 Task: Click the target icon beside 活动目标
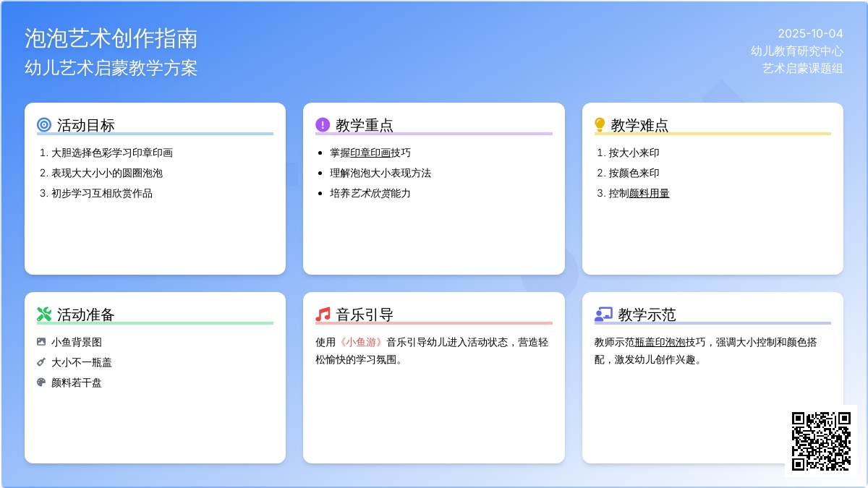click(x=44, y=125)
